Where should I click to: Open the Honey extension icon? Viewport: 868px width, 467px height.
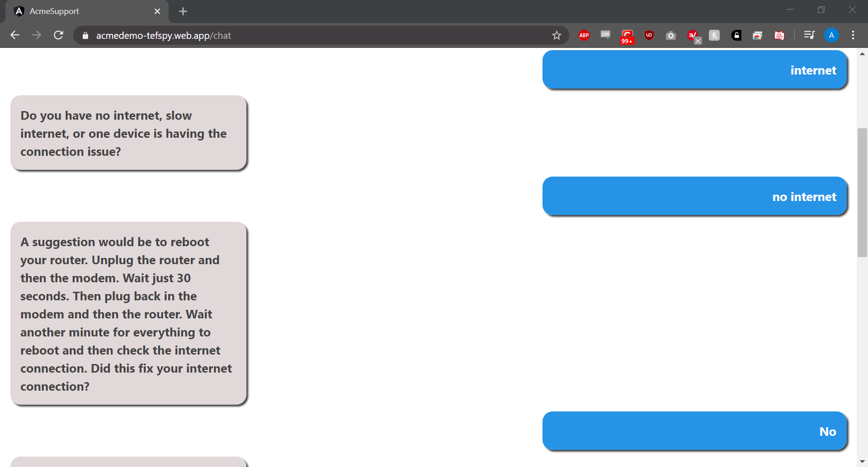714,35
